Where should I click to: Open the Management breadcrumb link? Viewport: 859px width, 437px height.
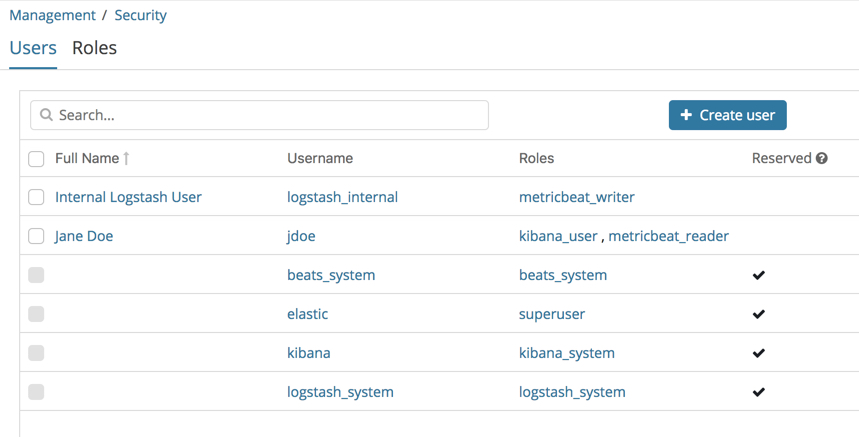click(52, 16)
